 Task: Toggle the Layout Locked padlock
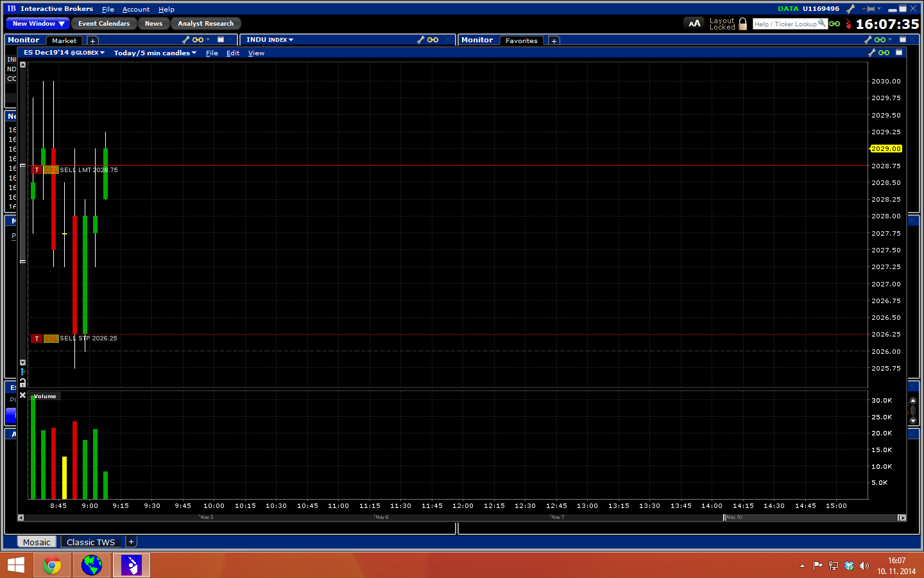click(742, 24)
